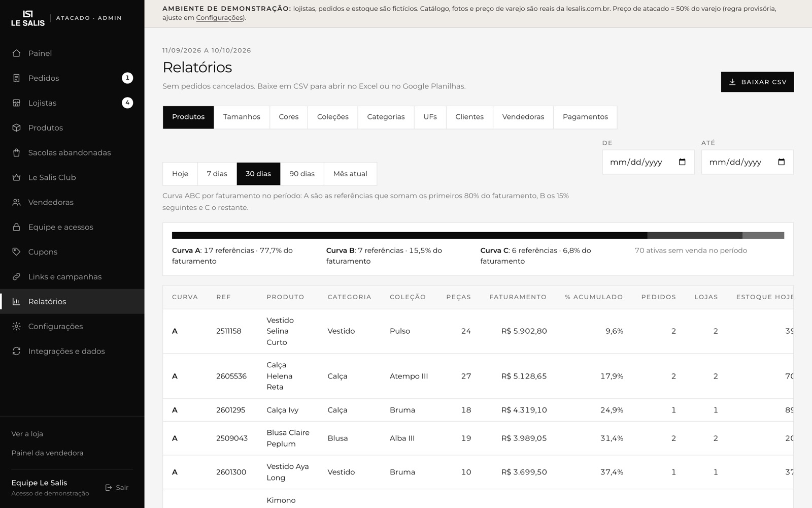Click the Lojistas store icon

pyautogui.click(x=16, y=103)
